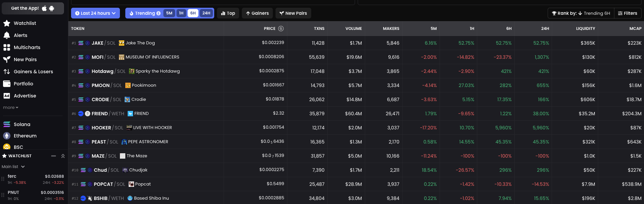Expand the more menu in sidebar
Screen dimensions: 644x204
10,108
